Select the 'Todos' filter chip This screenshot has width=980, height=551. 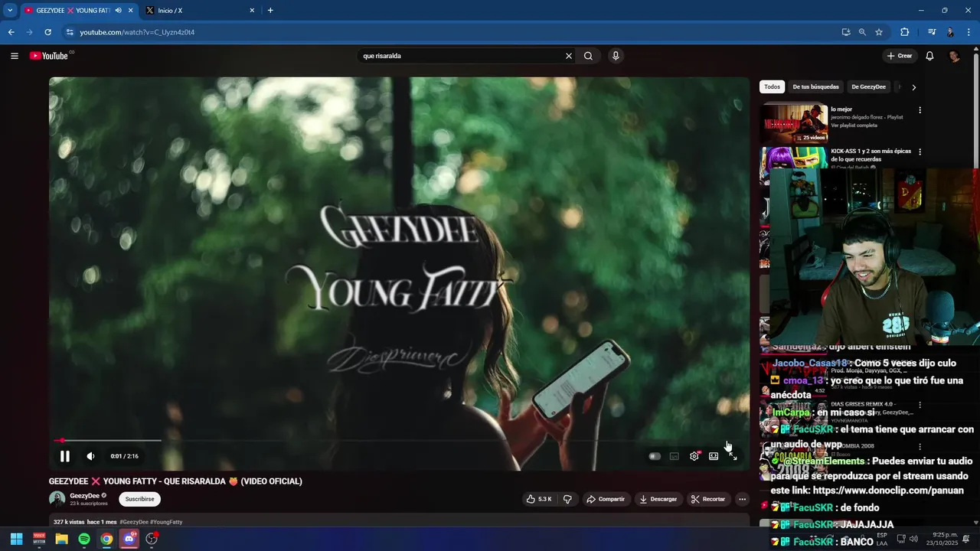click(x=773, y=86)
